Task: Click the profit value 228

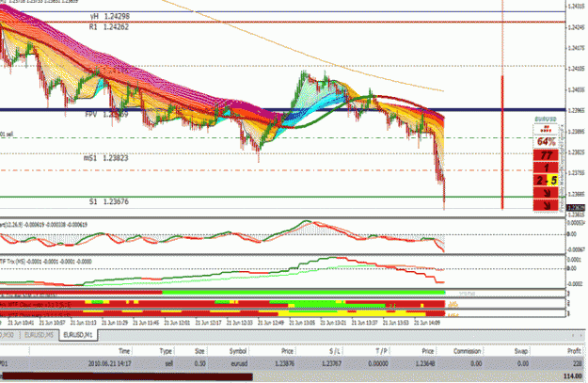Action: (x=577, y=363)
